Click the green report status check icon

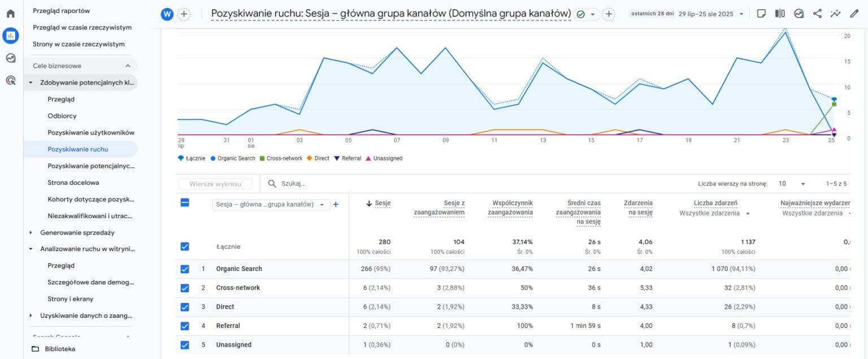[580, 14]
